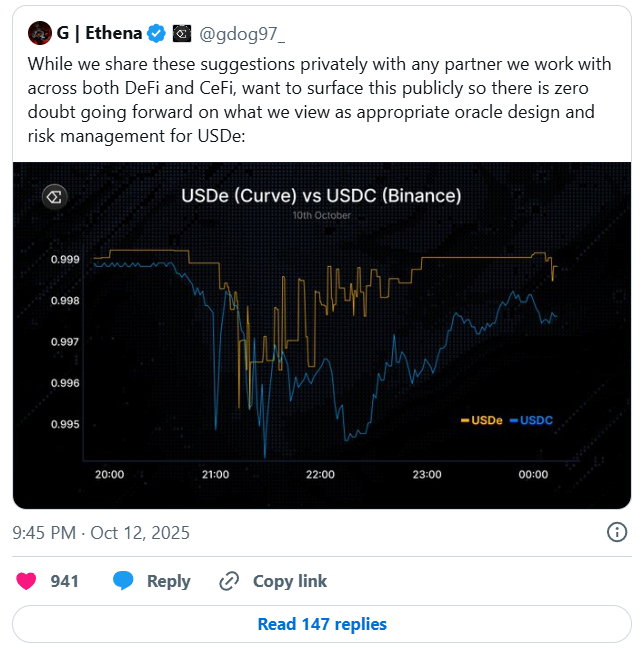The width and height of the screenshot is (644, 648).
Task: Click the 941 likes count
Action: 65,580
